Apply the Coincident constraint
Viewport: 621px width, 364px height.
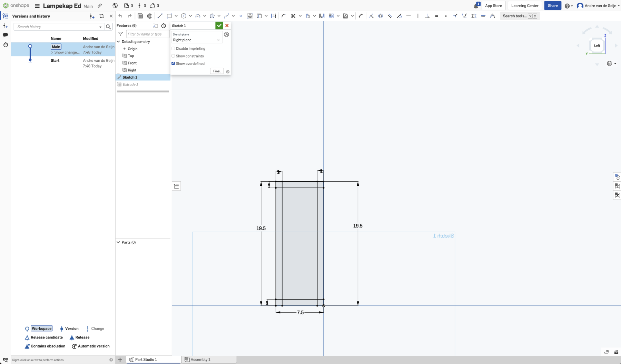pos(371,16)
